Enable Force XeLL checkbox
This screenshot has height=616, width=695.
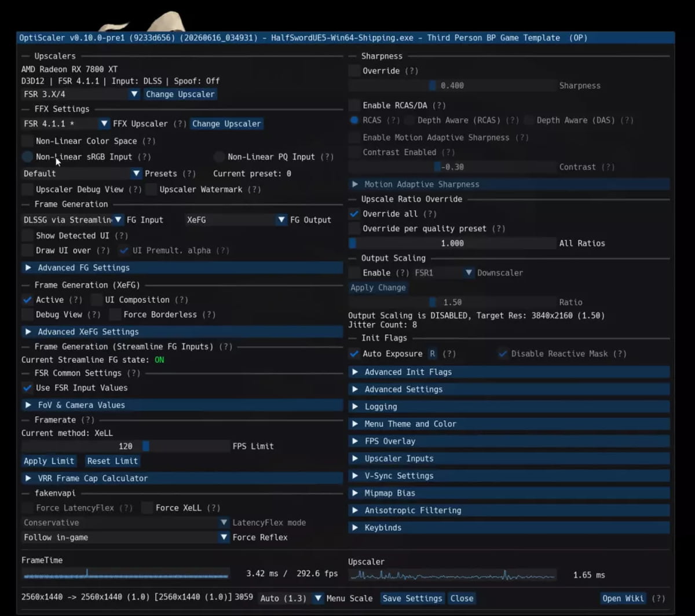point(147,507)
